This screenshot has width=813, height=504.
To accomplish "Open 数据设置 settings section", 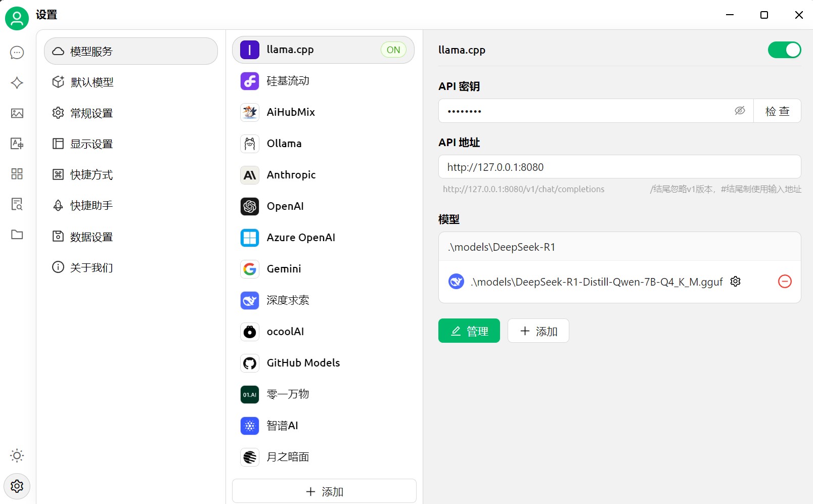I will 131,237.
